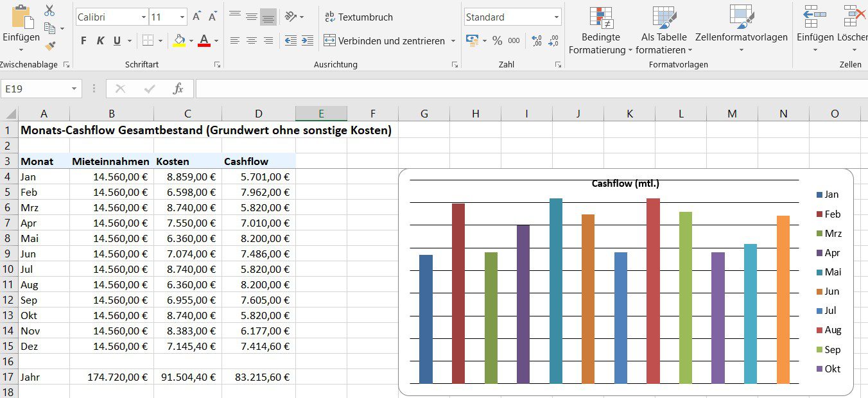Screen dimensions: 868x398
Task: Select row header 17
Action: point(8,377)
